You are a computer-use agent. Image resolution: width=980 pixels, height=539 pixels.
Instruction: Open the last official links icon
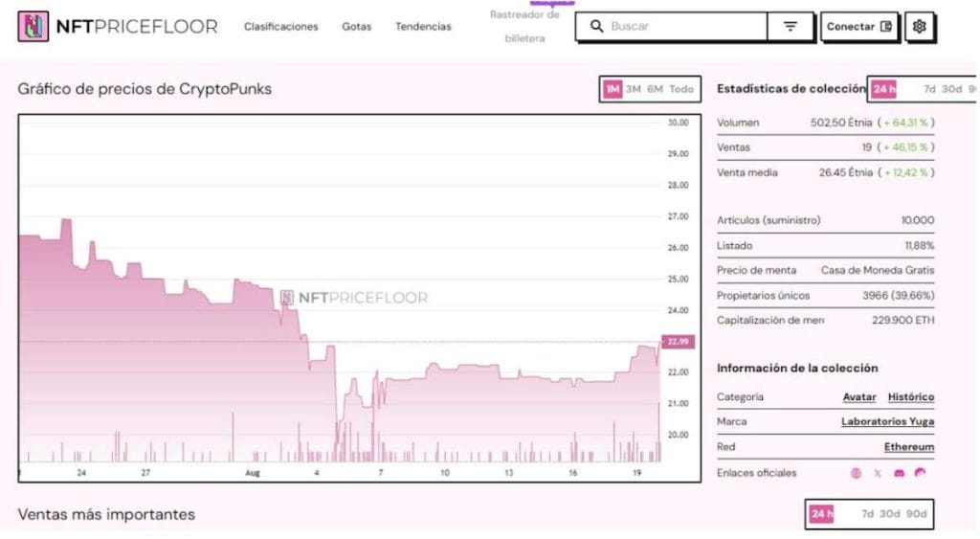pyautogui.click(x=920, y=473)
